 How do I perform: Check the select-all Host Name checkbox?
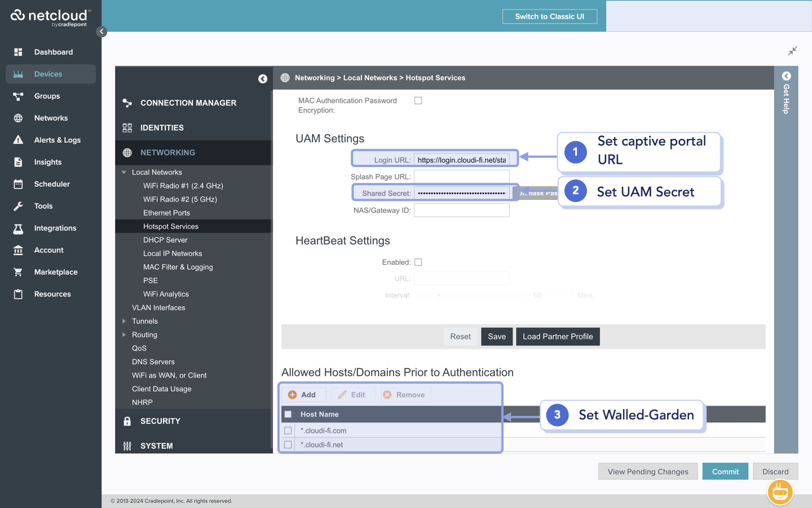[x=288, y=414]
